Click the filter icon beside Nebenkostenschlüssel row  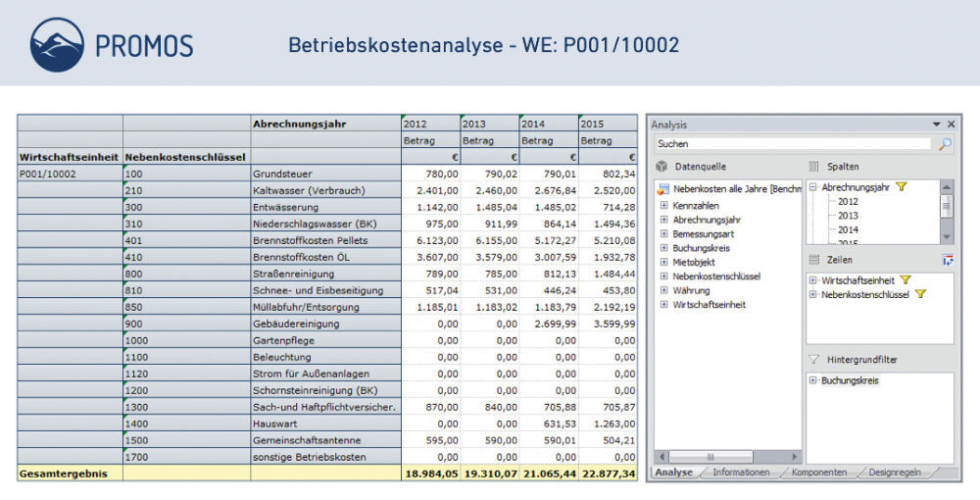point(919,294)
